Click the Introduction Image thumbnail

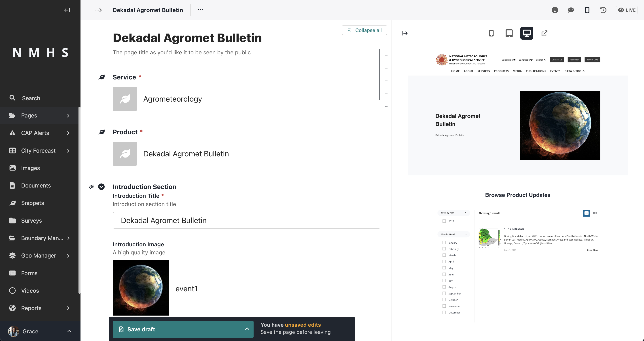coord(141,288)
